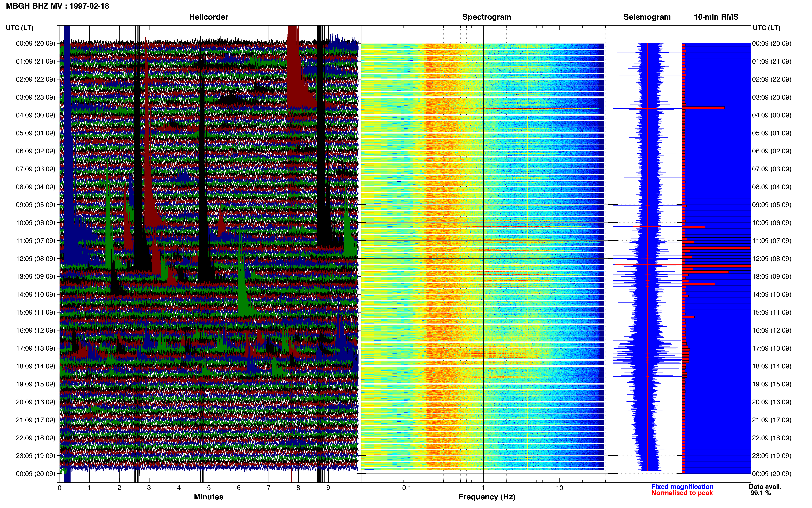The width and height of the screenshot is (812, 508).
Task: Click left time label 16:09 (12:09)
Action: tap(36, 330)
